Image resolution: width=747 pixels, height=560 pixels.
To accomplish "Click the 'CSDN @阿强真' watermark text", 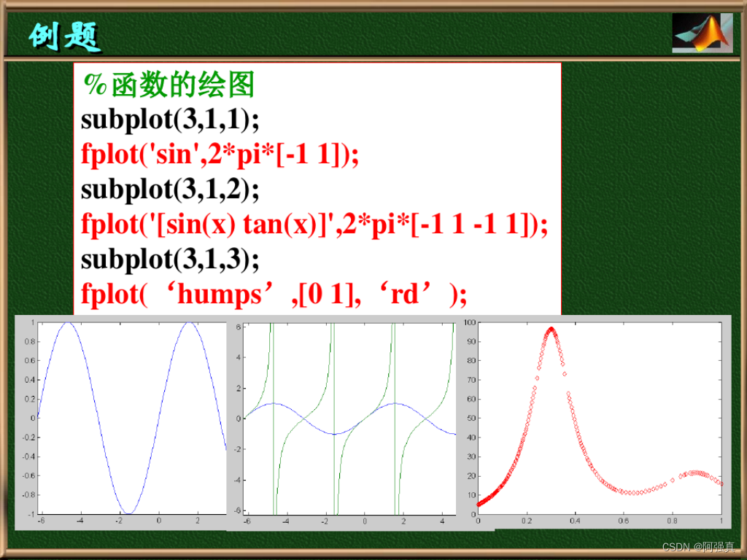I will coord(698,547).
